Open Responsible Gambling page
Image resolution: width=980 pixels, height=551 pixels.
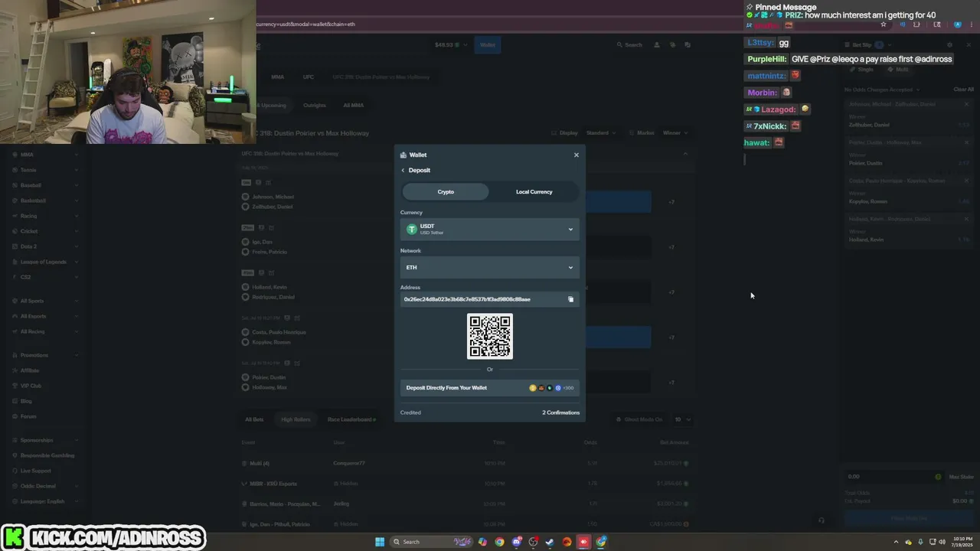(47, 455)
